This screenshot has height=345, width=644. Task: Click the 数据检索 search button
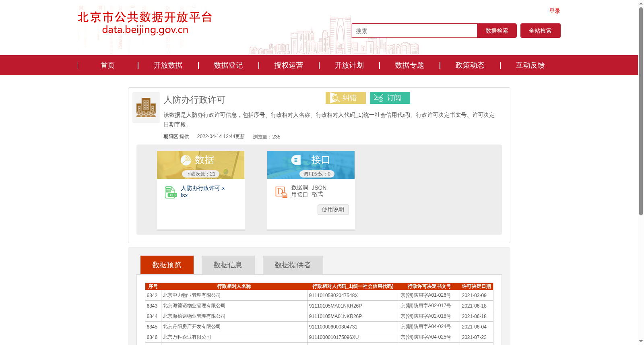pyautogui.click(x=497, y=31)
